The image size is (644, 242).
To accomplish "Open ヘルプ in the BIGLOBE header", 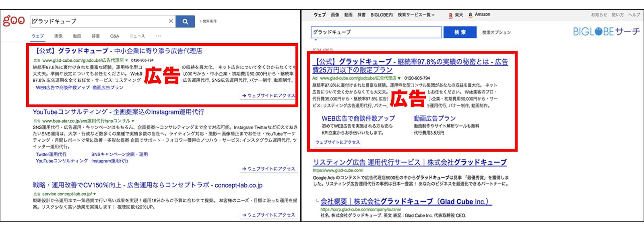I will tap(634, 15).
